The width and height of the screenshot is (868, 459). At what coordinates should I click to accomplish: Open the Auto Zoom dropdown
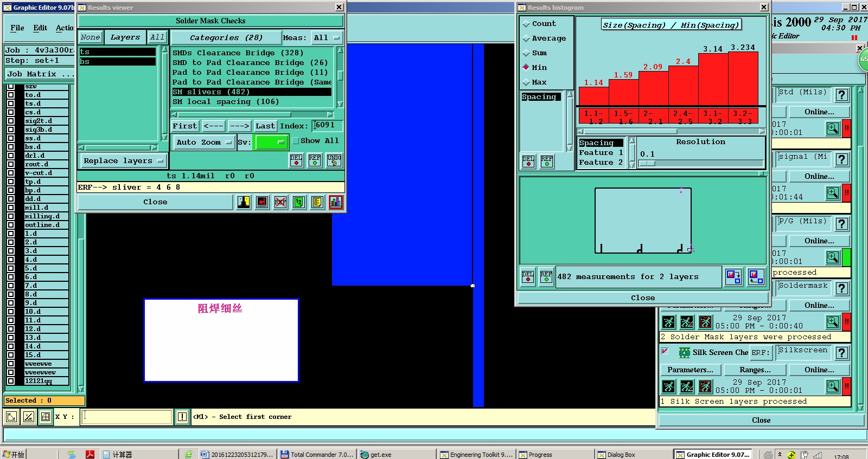[204, 142]
